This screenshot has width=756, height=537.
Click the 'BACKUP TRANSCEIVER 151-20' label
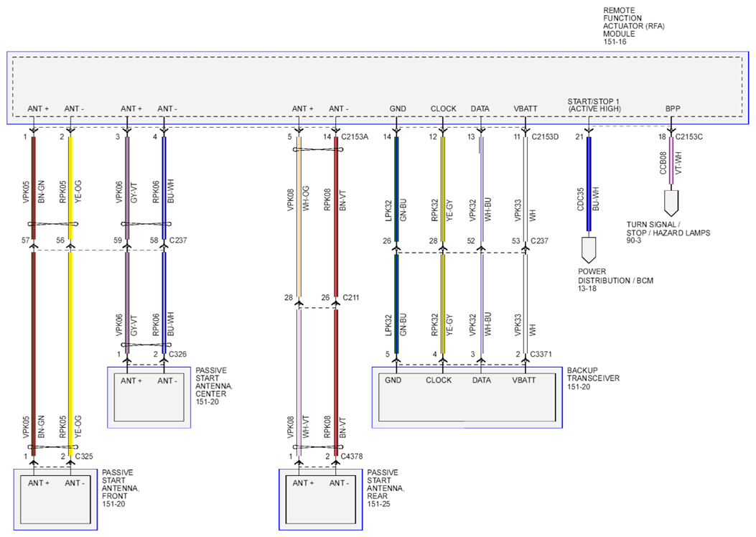point(593,378)
